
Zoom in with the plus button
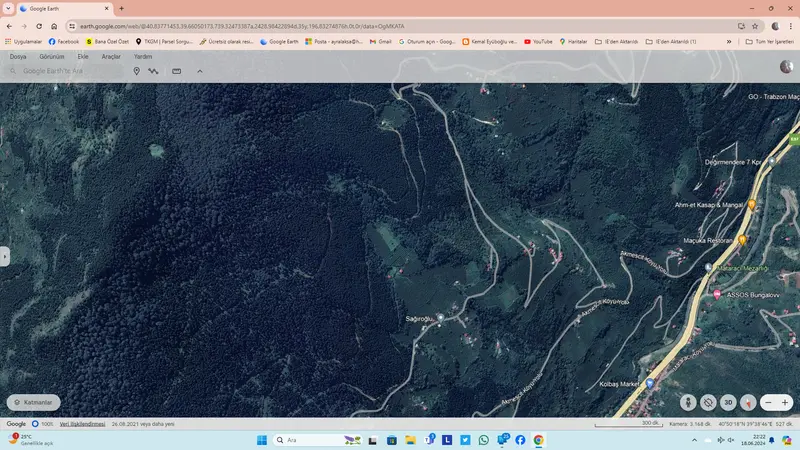pyautogui.click(x=785, y=403)
